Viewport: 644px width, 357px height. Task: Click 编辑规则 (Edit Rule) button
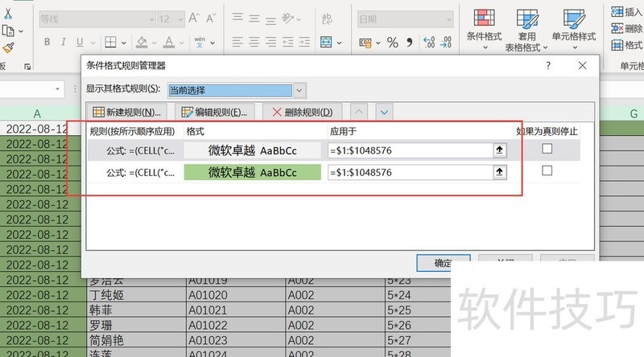pos(215,113)
